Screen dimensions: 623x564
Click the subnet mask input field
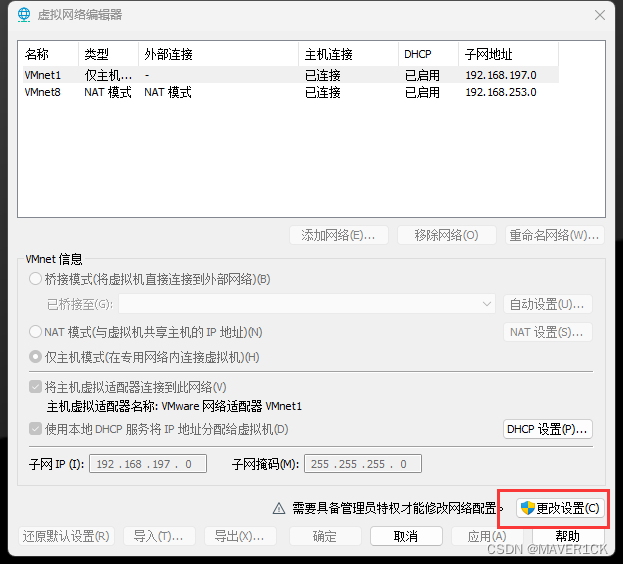pyautogui.click(x=363, y=464)
